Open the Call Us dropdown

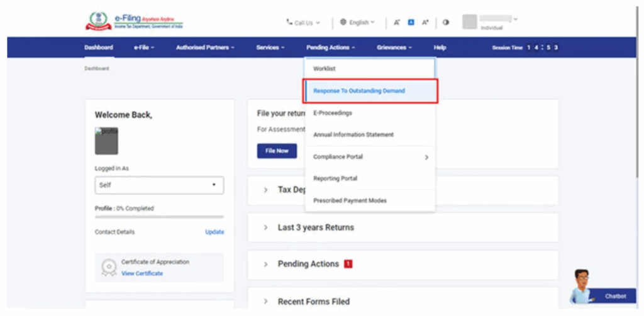[303, 23]
